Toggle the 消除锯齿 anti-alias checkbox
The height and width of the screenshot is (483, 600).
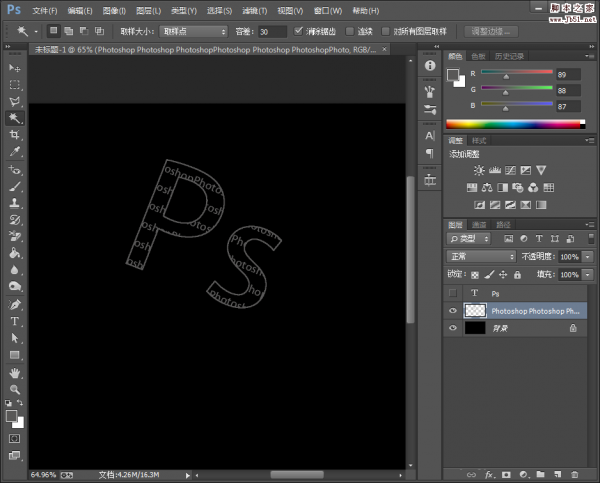pos(299,31)
